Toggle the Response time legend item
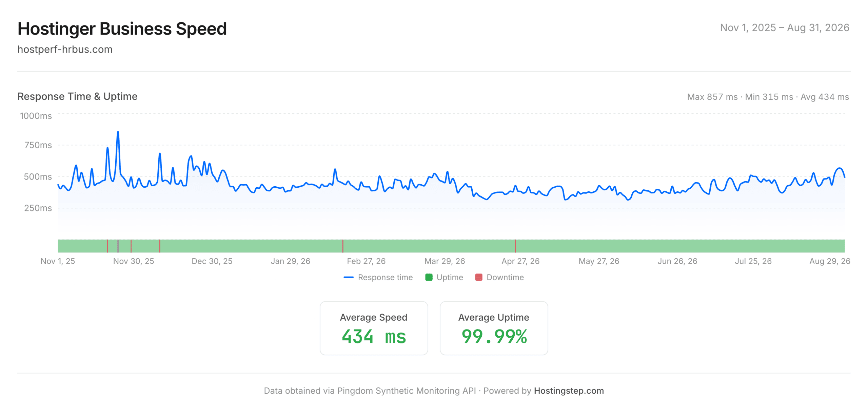 (x=378, y=277)
